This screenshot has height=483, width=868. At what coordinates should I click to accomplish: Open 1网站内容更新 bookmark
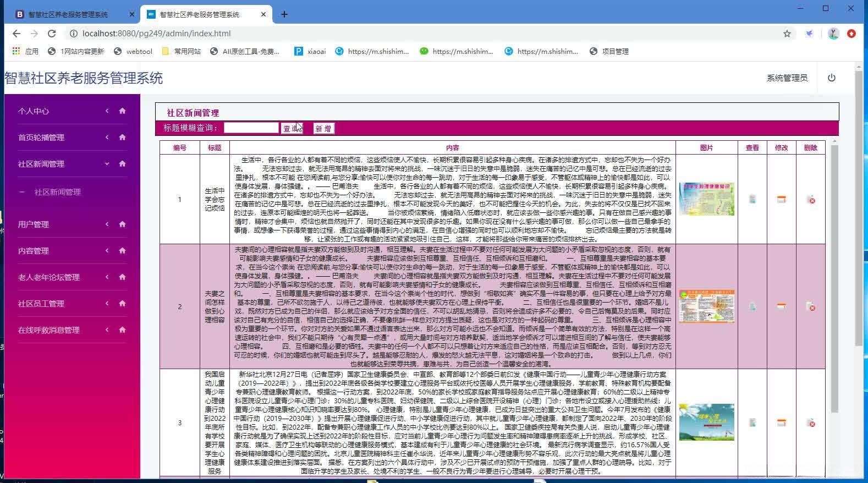tap(76, 51)
